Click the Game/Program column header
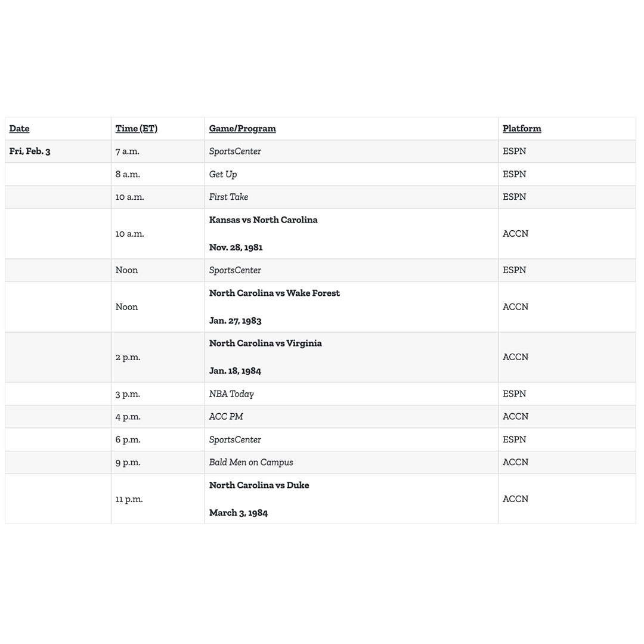 click(242, 129)
